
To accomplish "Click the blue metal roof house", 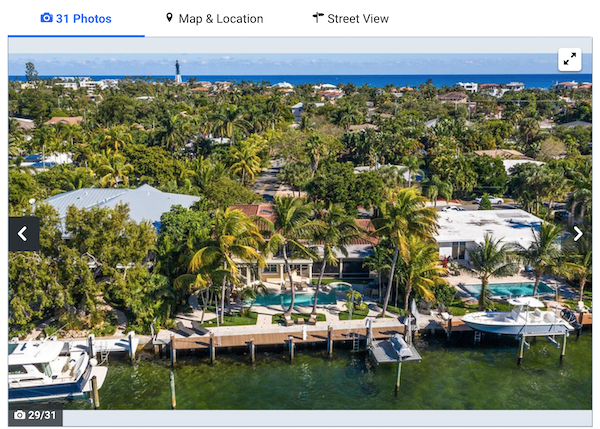I will click(122, 203).
